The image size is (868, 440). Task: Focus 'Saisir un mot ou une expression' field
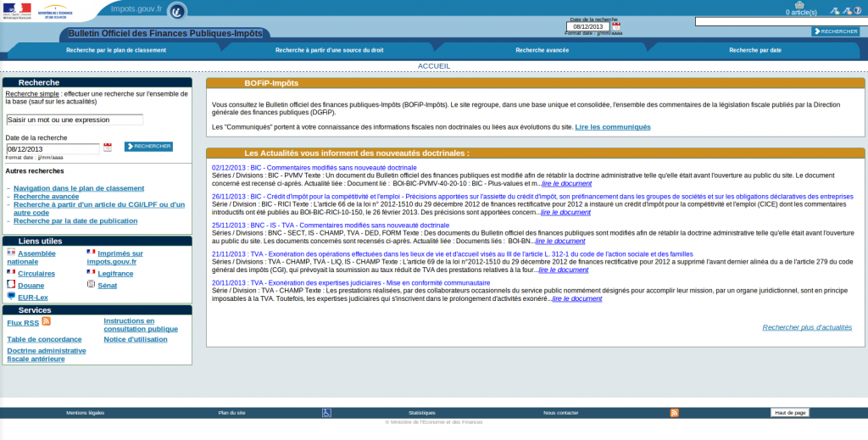[x=75, y=120]
